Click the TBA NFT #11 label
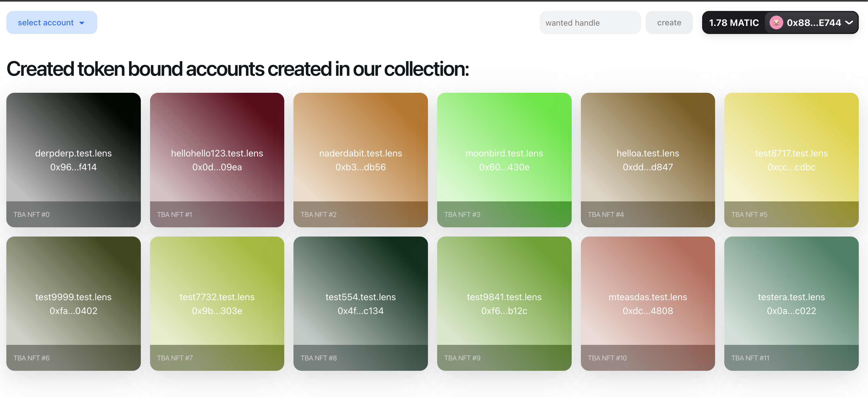This screenshot has height=397, width=868. 751,358
